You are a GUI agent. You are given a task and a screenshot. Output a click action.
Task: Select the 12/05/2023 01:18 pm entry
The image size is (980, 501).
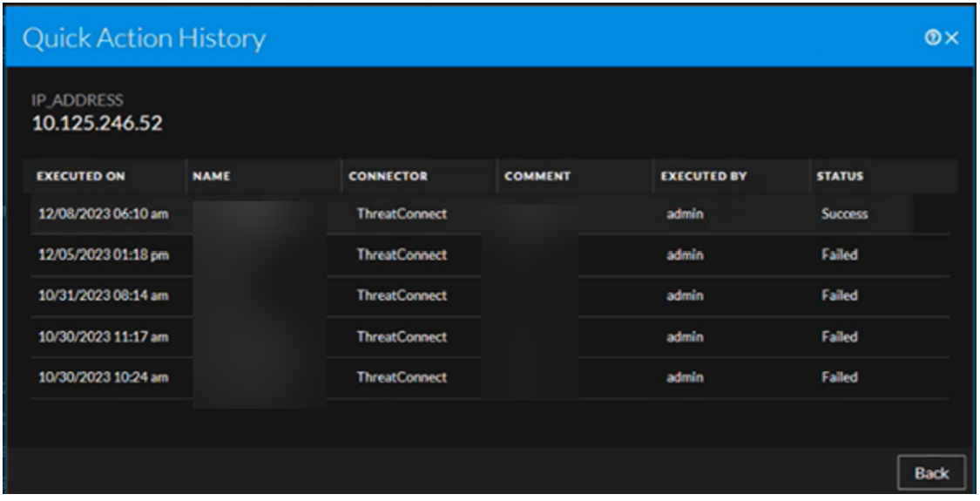(103, 255)
